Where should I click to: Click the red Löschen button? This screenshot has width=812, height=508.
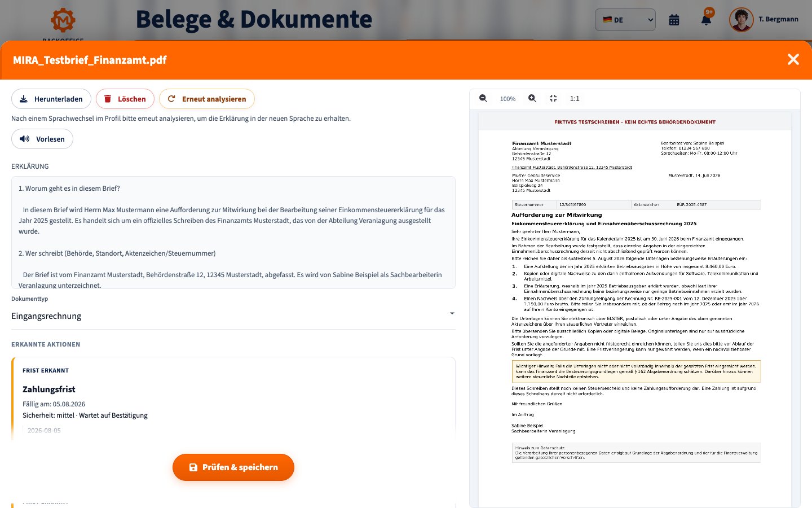pos(125,99)
